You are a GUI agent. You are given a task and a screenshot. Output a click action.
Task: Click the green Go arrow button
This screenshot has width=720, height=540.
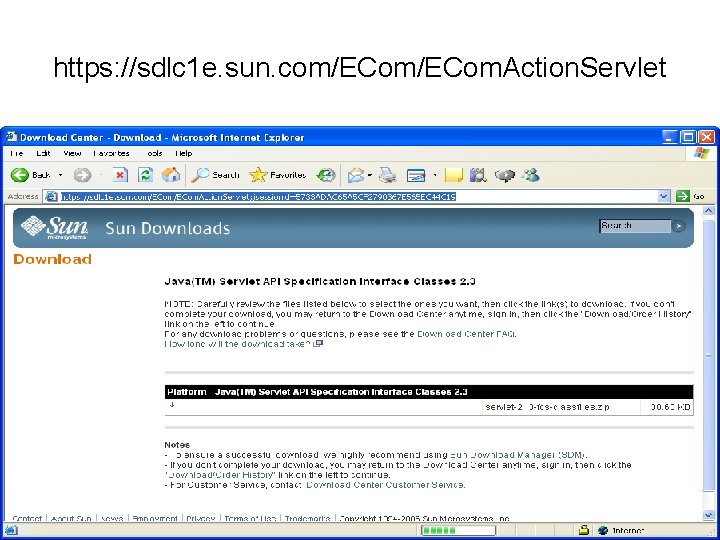click(x=683, y=196)
